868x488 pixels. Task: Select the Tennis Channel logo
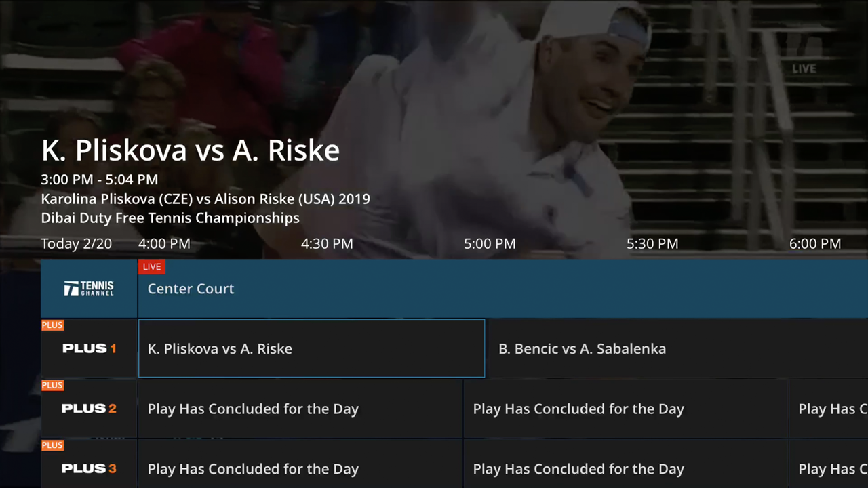click(88, 288)
